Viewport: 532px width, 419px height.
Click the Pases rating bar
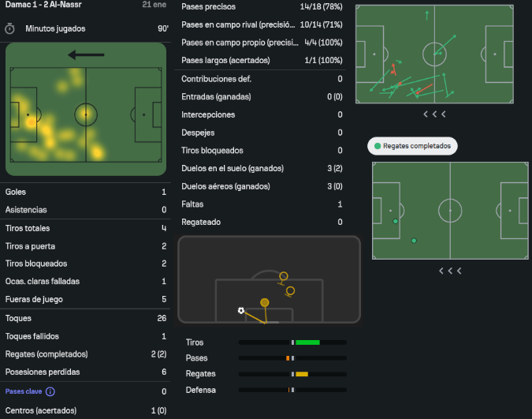[x=292, y=358]
